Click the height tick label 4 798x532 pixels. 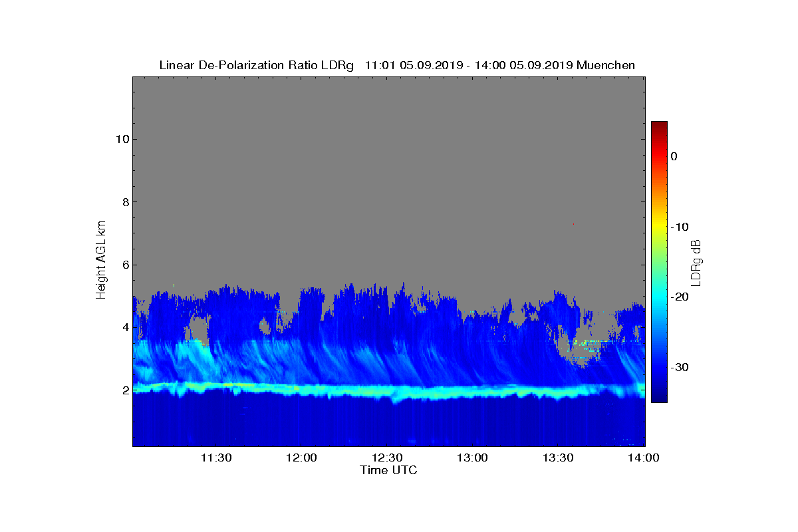(124, 327)
